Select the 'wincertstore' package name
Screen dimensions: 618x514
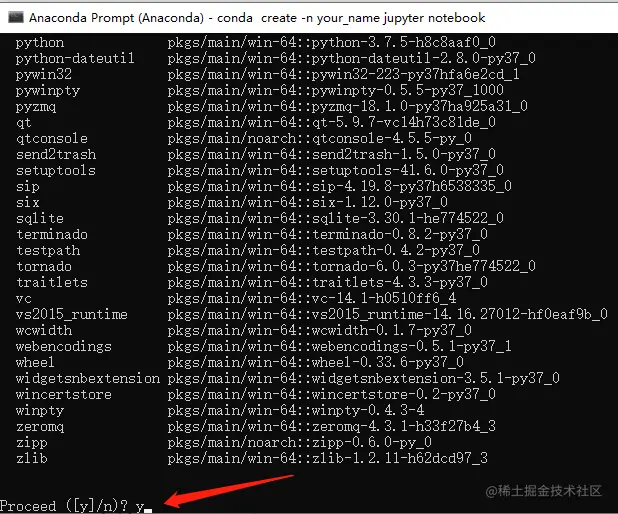pos(63,395)
